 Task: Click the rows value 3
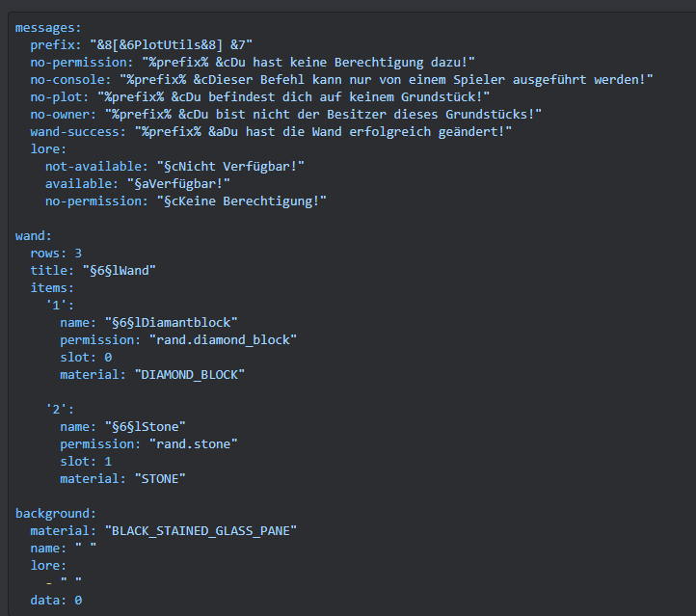pyautogui.click(x=78, y=253)
